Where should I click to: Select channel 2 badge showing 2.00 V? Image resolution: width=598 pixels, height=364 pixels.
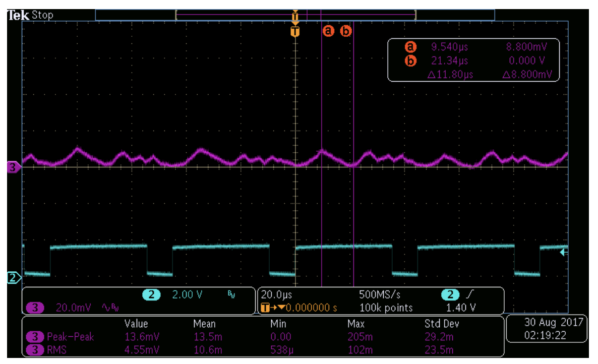click(x=151, y=295)
